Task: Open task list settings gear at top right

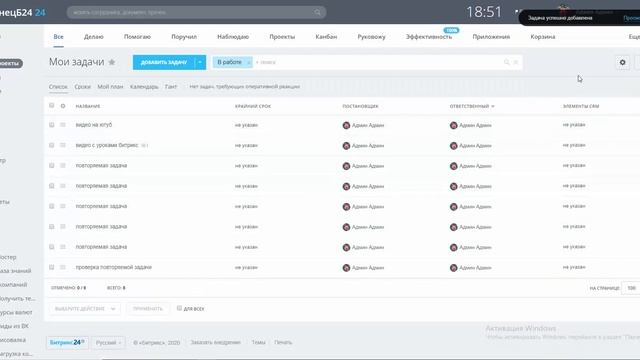Action: coord(622,62)
